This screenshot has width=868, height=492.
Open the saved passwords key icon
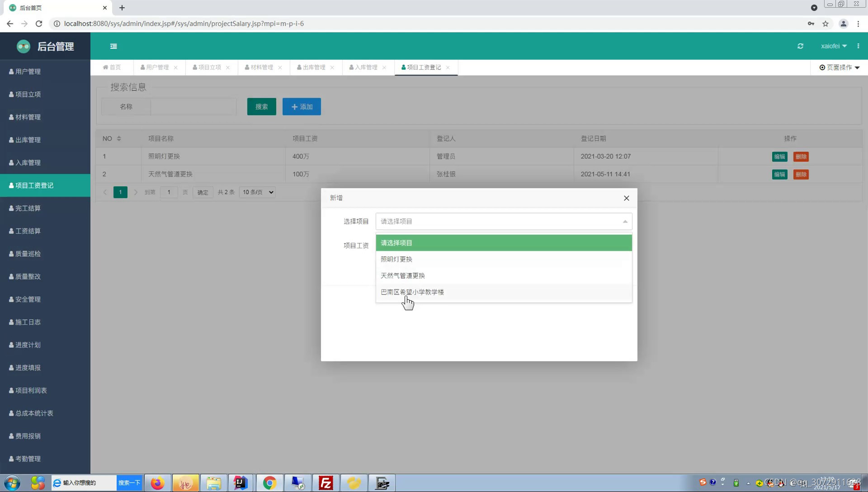(x=811, y=24)
